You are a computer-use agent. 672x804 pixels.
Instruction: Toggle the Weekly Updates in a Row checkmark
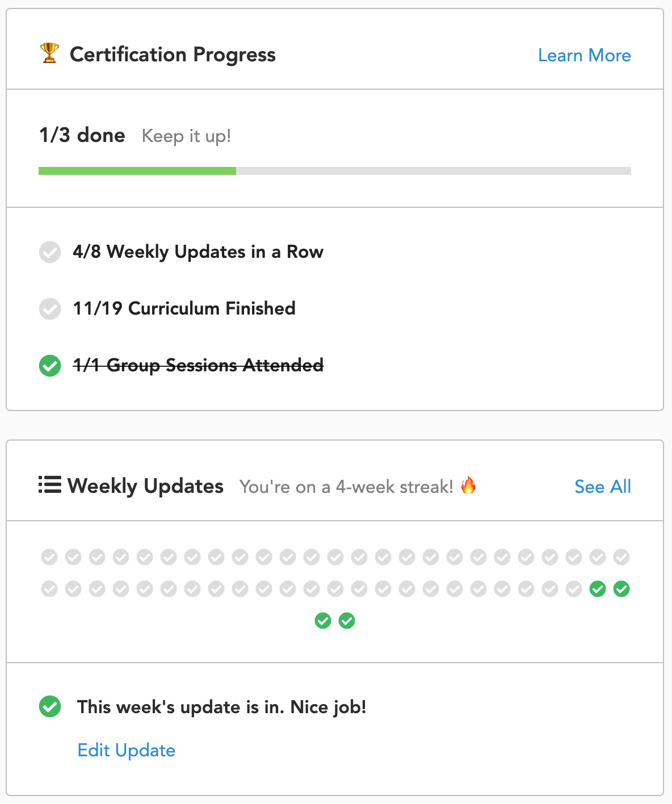[x=50, y=252]
